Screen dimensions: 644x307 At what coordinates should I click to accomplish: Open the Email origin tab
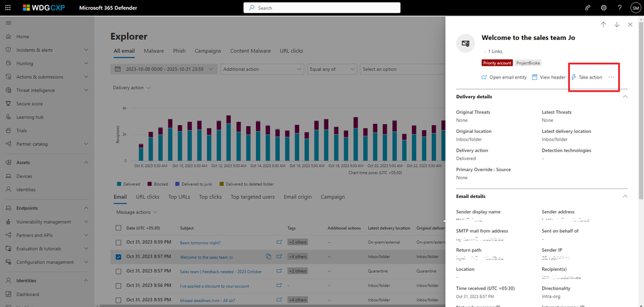coord(297,197)
